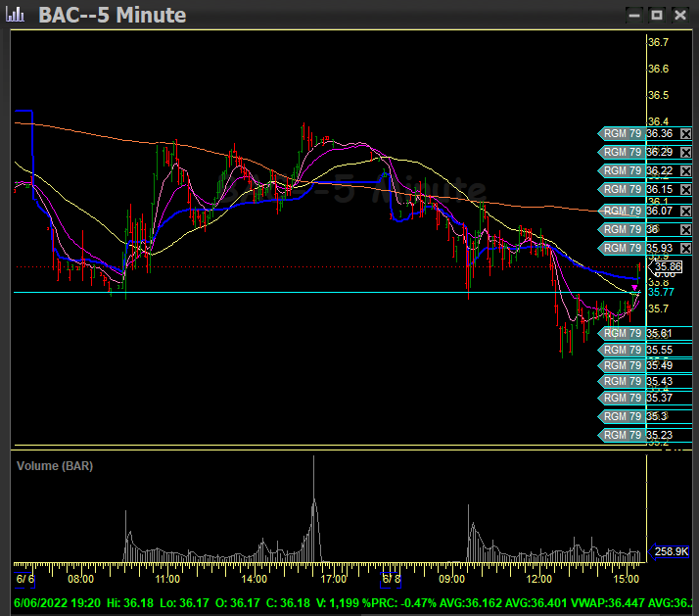Click the magenta triangle marker near 35.77
The image size is (699, 616).
(634, 288)
